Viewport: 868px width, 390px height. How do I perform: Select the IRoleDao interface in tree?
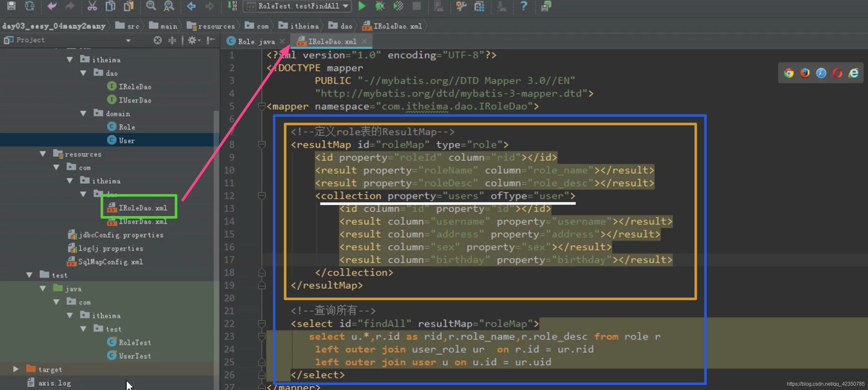point(129,86)
